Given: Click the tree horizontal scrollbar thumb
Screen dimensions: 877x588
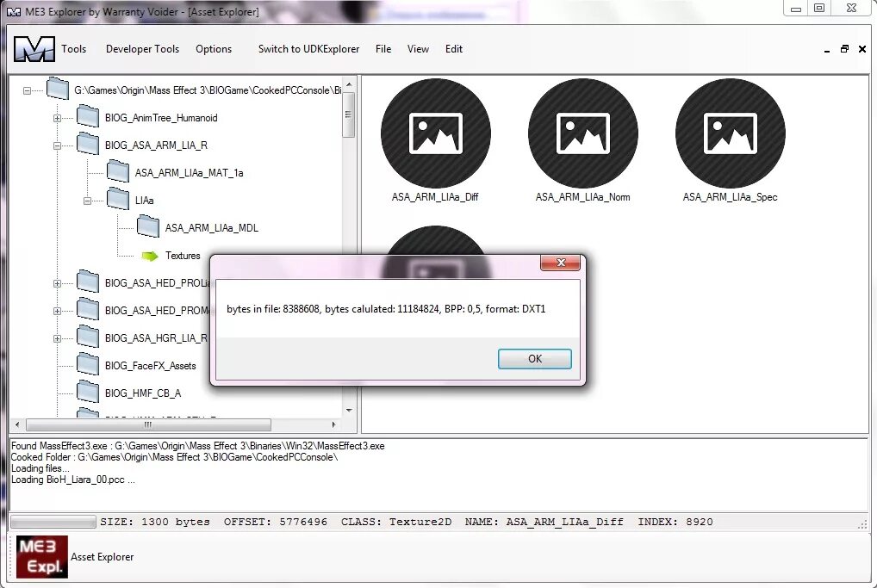Looking at the screenshot, I should pos(148,424).
